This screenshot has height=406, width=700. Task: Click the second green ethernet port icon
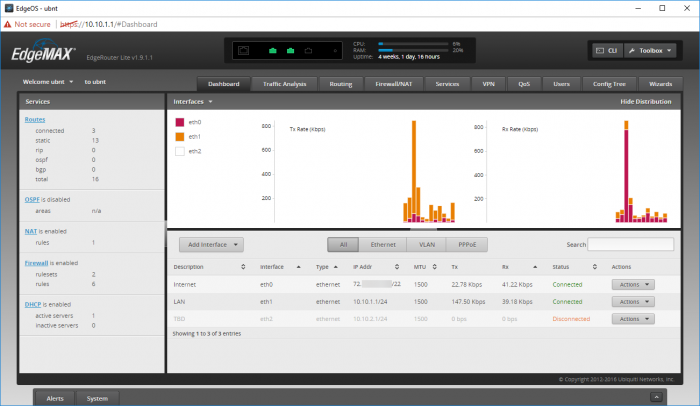(291, 51)
